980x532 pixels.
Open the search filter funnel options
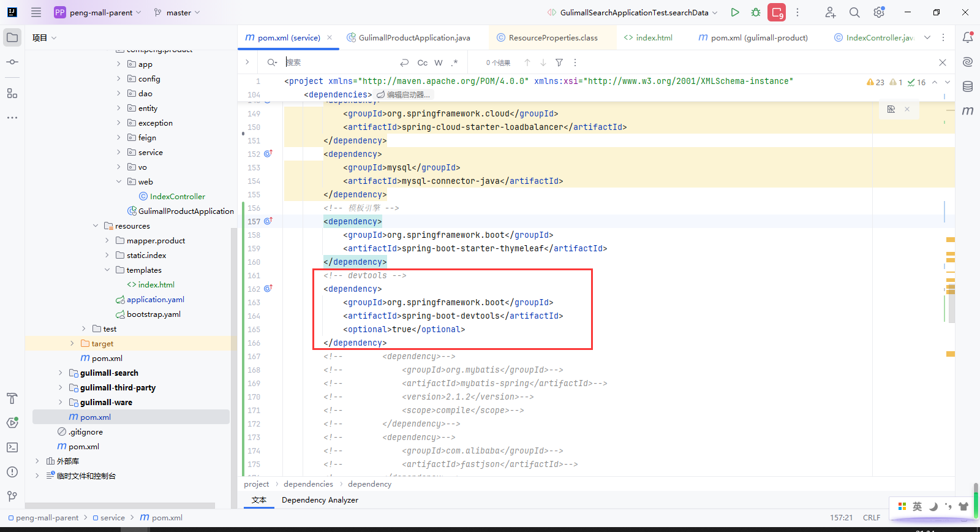559,63
